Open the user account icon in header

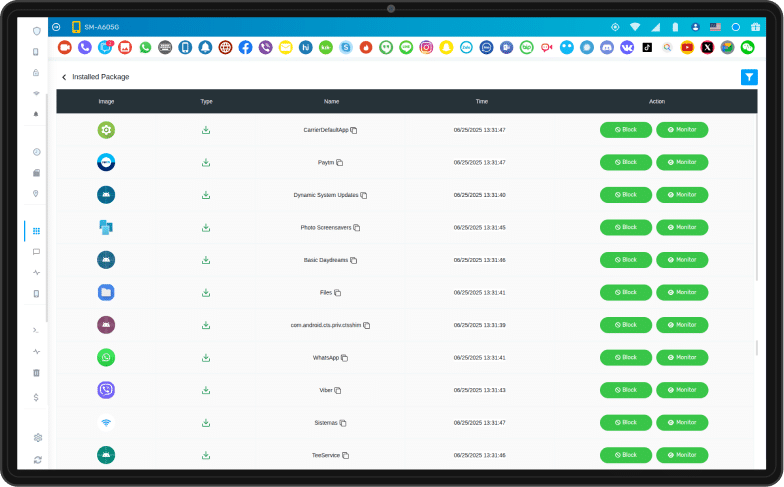pos(696,27)
